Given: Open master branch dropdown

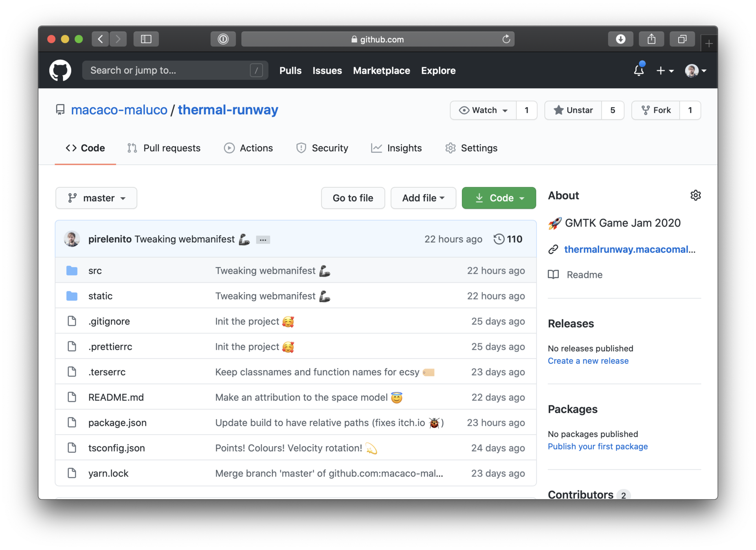Looking at the screenshot, I should point(96,198).
